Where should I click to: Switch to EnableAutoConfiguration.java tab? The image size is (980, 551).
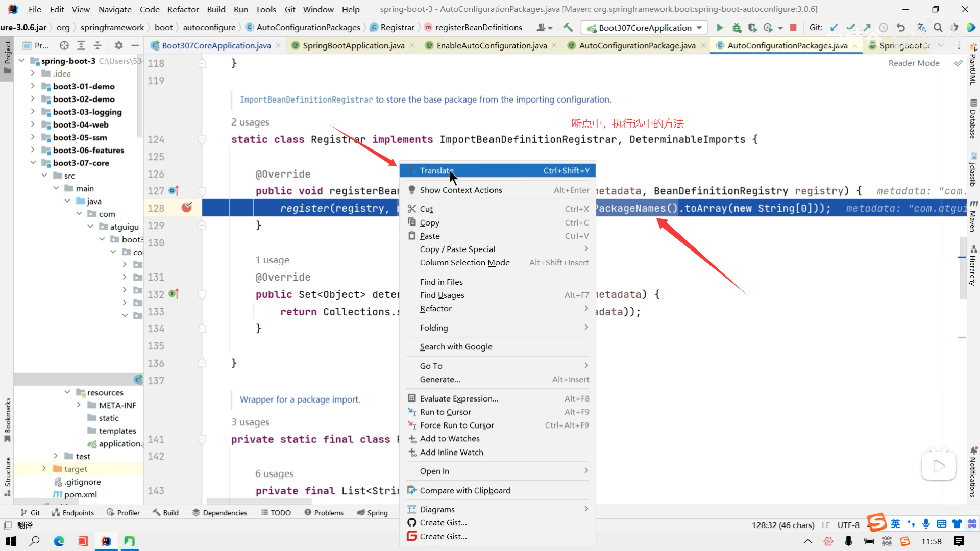click(492, 45)
